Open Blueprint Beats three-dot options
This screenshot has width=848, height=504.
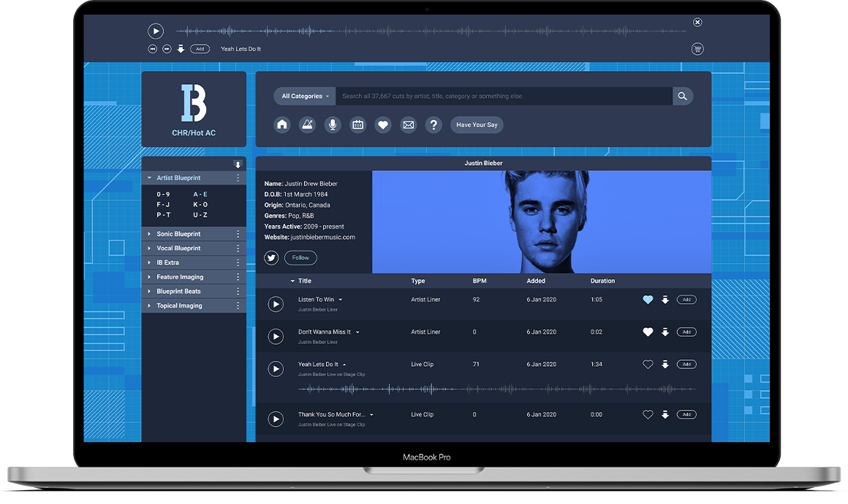click(x=238, y=291)
